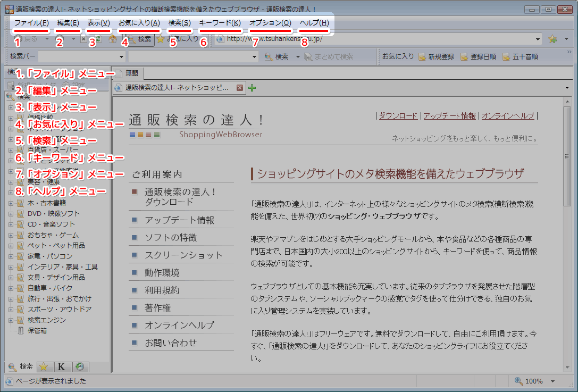
Task: Click the 検索 magnifier button in the navigation toolbar
Action: pyautogui.click(x=139, y=39)
